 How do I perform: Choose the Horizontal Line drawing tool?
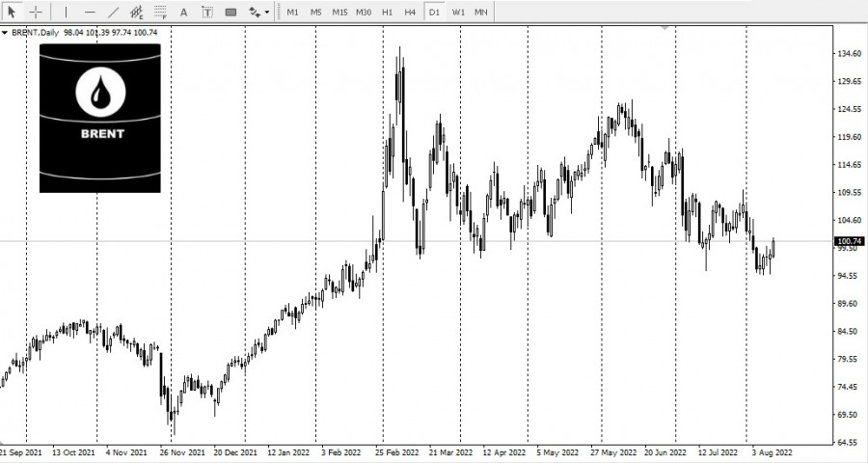(x=90, y=12)
